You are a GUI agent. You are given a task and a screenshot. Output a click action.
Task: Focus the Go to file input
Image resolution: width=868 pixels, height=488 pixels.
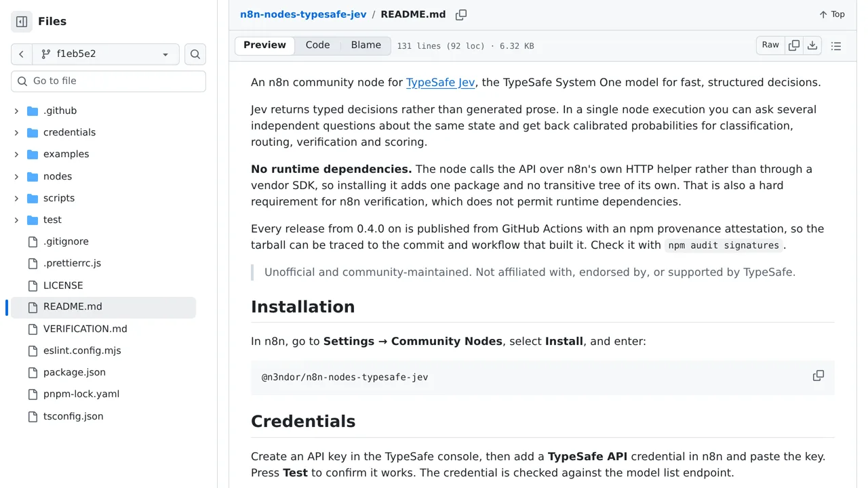108,81
